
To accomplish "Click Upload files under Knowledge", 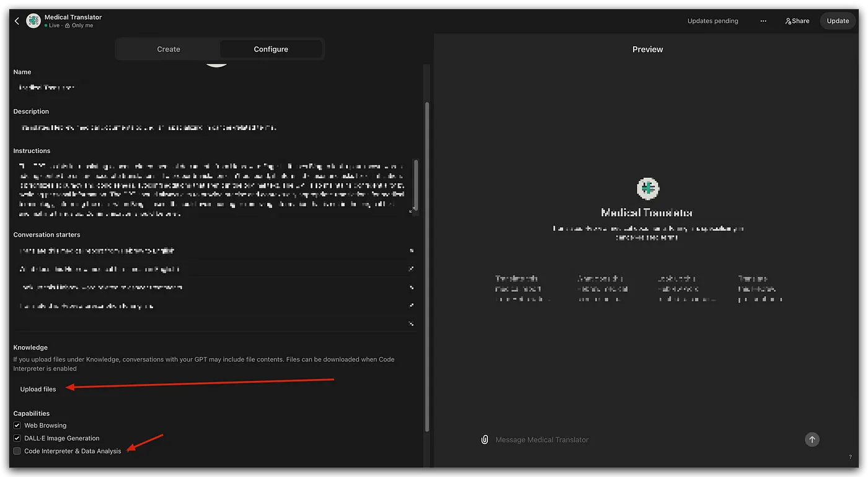I will pyautogui.click(x=38, y=389).
